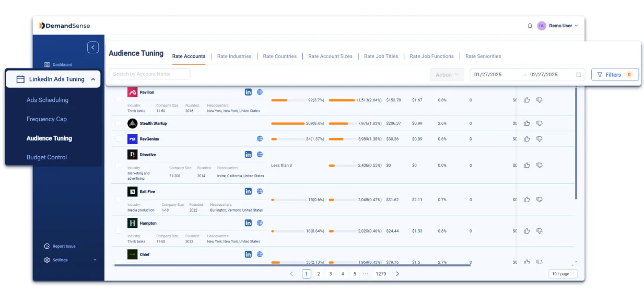The width and height of the screenshot is (644, 301).
Task: Switch to the Rate Industries tab
Action: tap(234, 56)
